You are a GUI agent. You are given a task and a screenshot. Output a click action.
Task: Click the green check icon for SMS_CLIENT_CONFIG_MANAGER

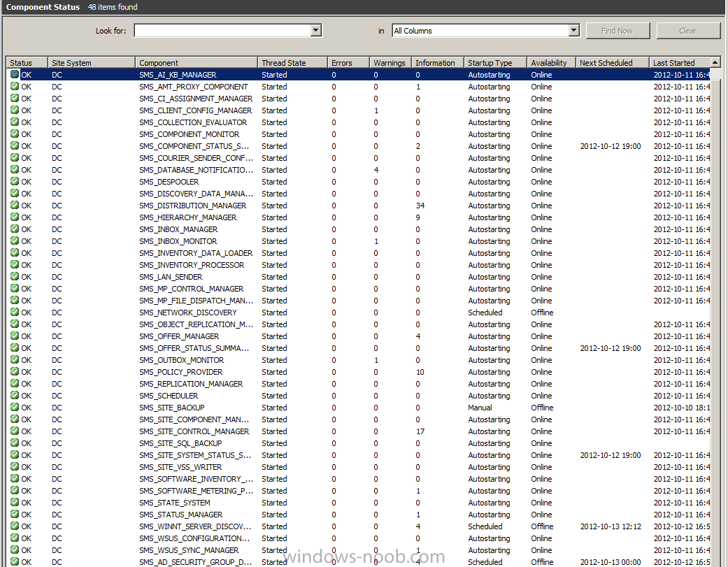point(15,110)
